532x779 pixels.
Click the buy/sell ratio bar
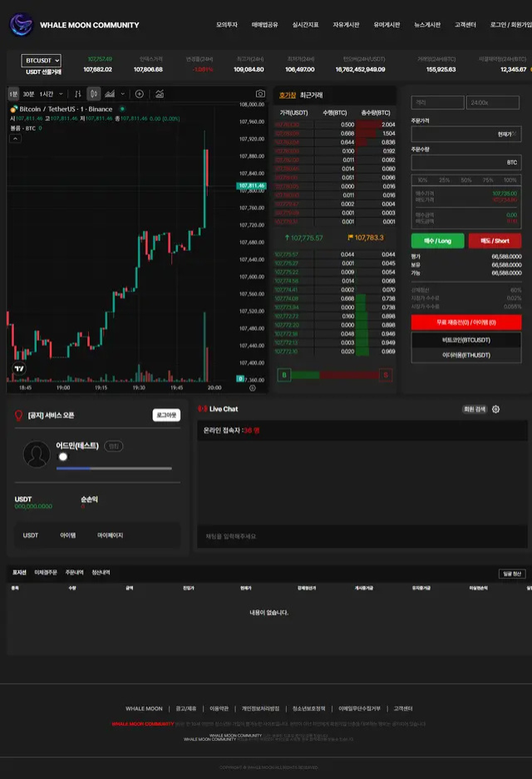pyautogui.click(x=335, y=375)
